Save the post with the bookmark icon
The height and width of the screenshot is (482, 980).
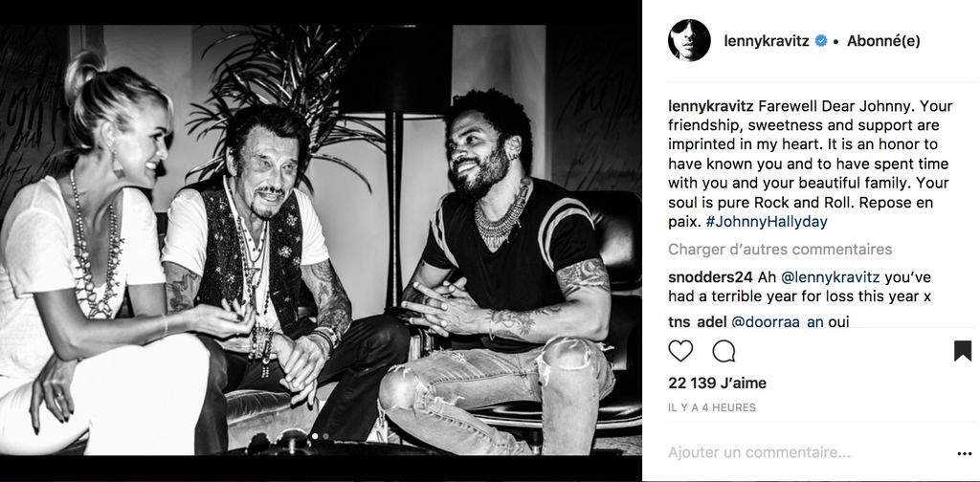[x=963, y=351]
